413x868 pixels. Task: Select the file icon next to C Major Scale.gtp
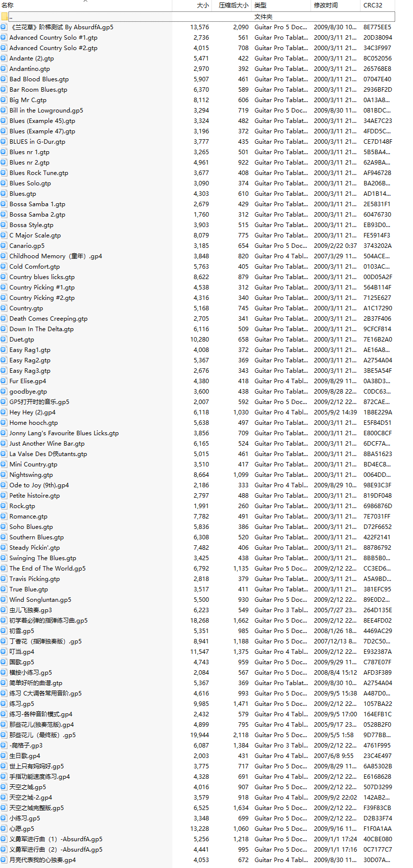coord(4,235)
